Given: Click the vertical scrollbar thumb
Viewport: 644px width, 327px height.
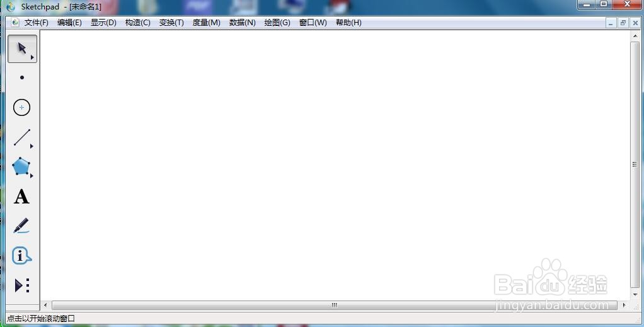Looking at the screenshot, I should pos(635,164).
